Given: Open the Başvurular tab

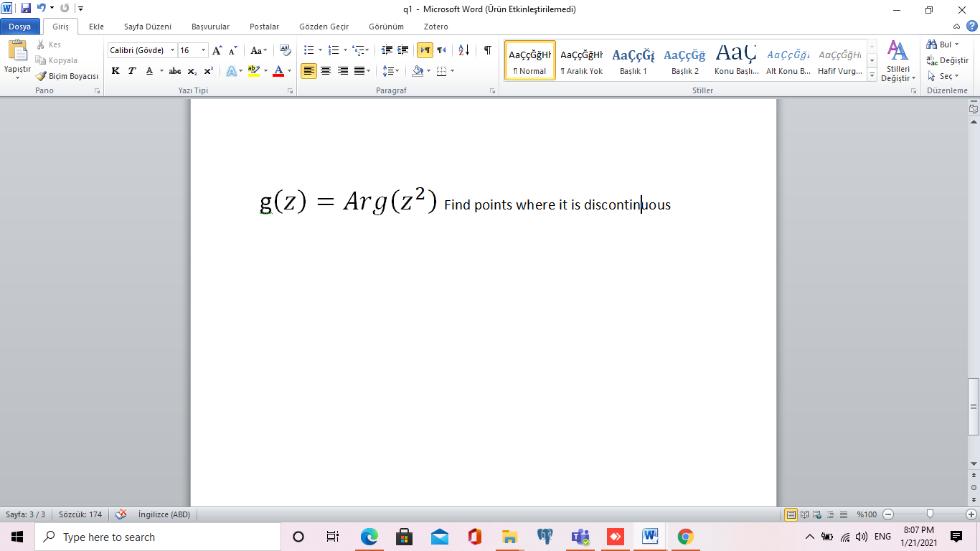Looking at the screenshot, I should [210, 27].
